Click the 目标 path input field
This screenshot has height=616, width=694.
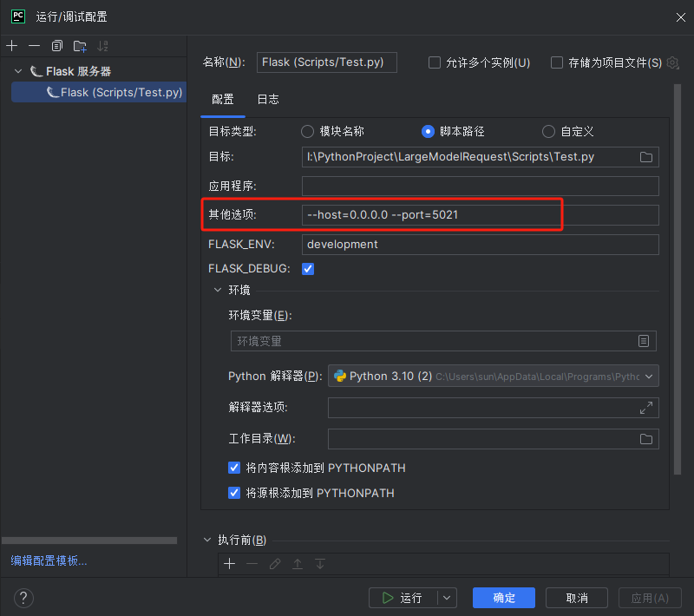(481, 157)
